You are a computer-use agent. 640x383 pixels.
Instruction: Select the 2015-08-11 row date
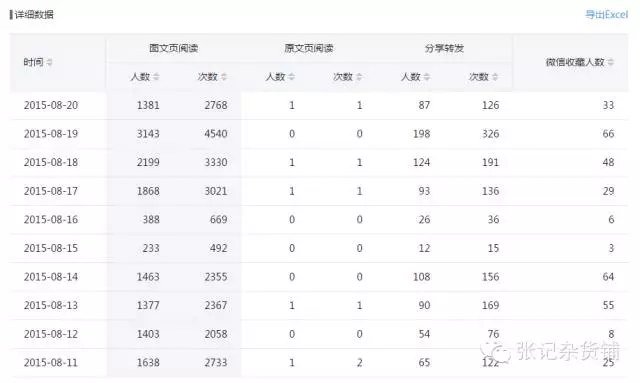pyautogui.click(x=51, y=363)
